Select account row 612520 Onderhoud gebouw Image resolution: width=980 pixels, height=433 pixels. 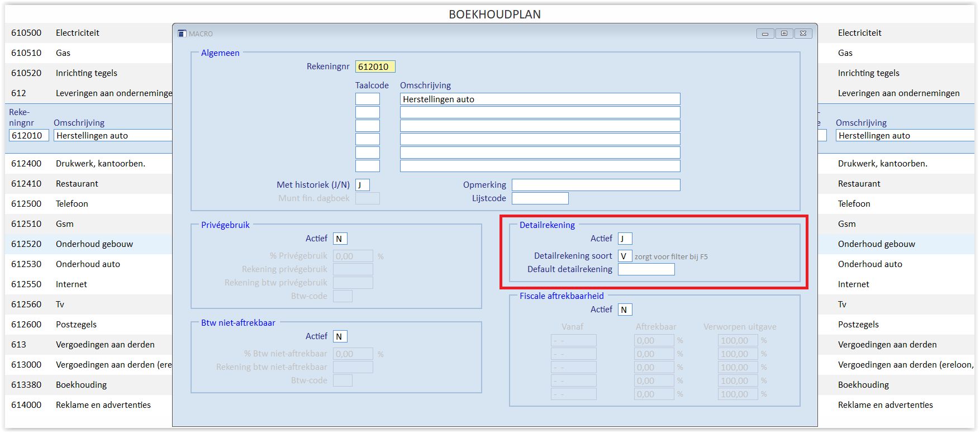(x=89, y=244)
